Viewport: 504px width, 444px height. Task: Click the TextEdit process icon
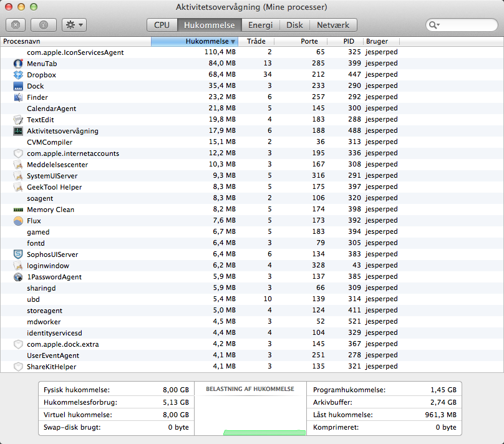(18, 120)
